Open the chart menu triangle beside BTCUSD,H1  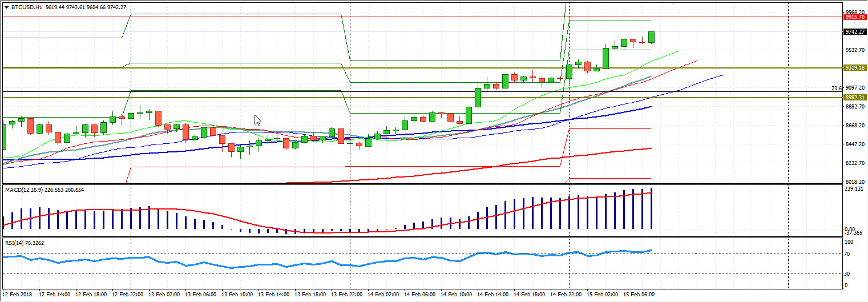pos(6,7)
